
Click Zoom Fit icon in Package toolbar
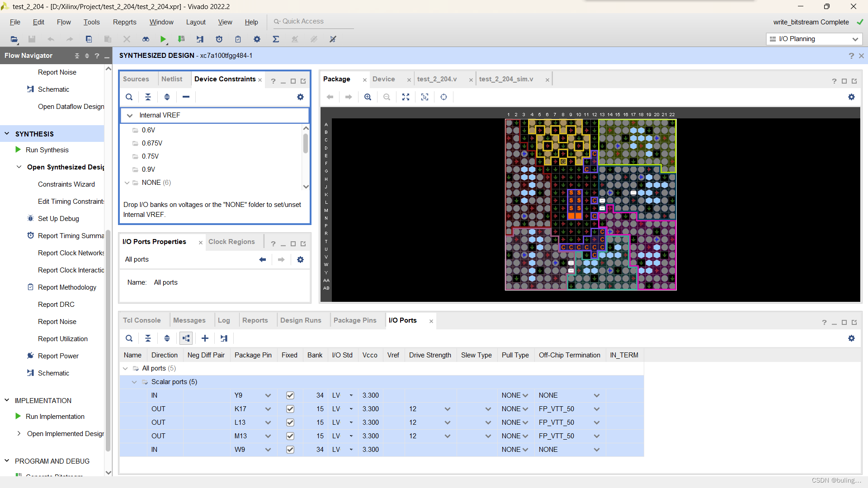[406, 97]
